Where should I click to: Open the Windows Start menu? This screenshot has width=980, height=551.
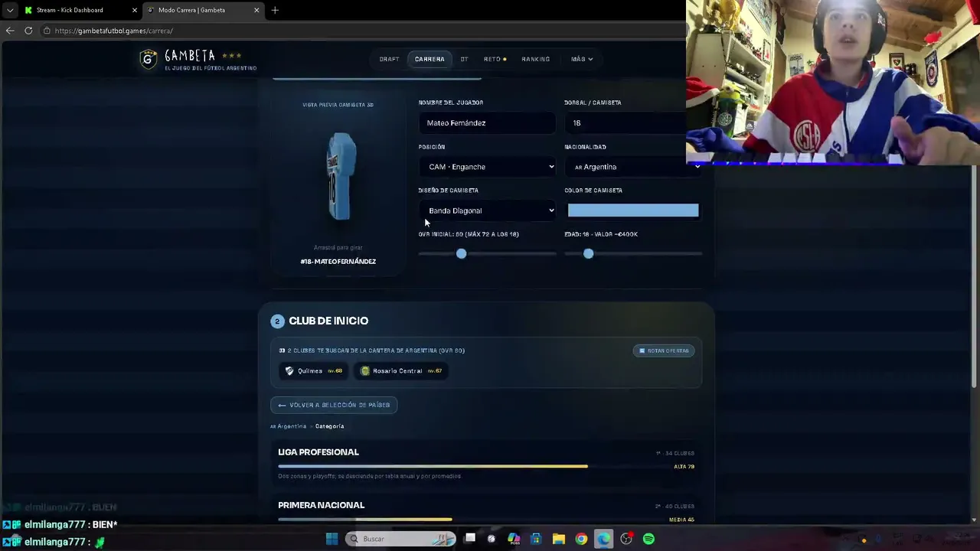332,539
